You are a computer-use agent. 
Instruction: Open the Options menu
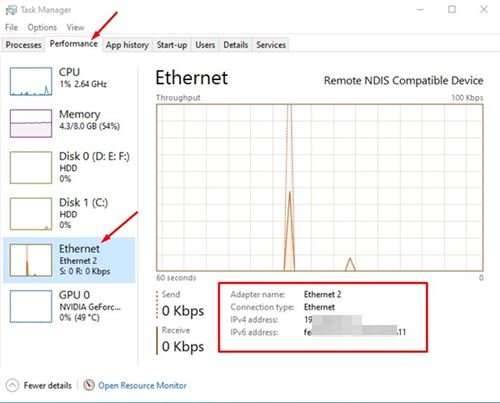point(42,27)
